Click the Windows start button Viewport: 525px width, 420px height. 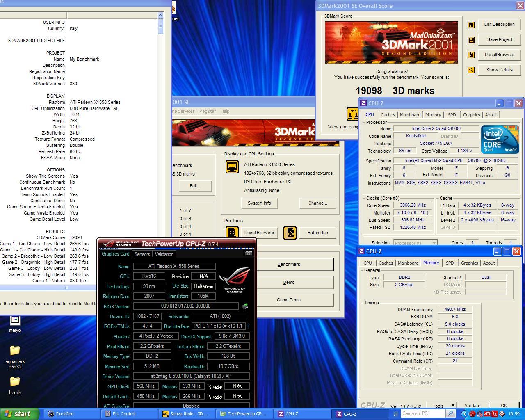[x=20, y=414]
